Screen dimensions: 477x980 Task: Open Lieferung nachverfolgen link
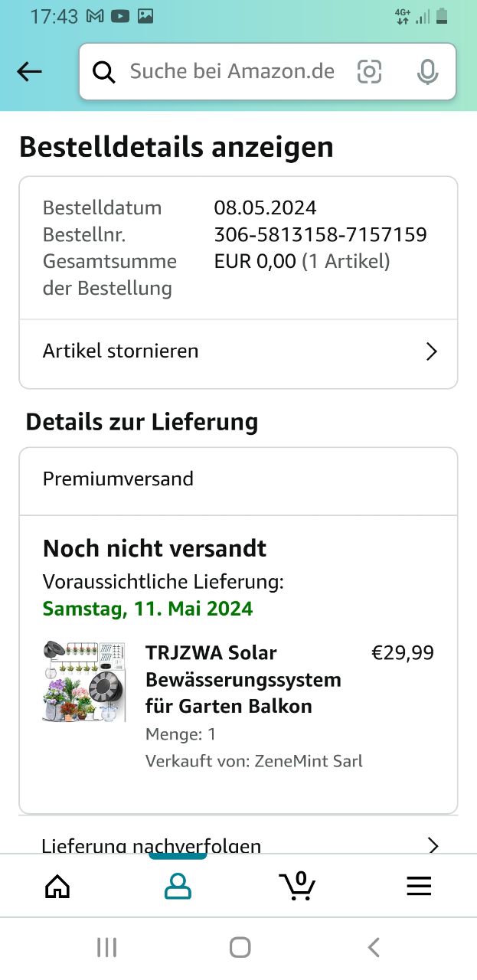click(x=152, y=845)
